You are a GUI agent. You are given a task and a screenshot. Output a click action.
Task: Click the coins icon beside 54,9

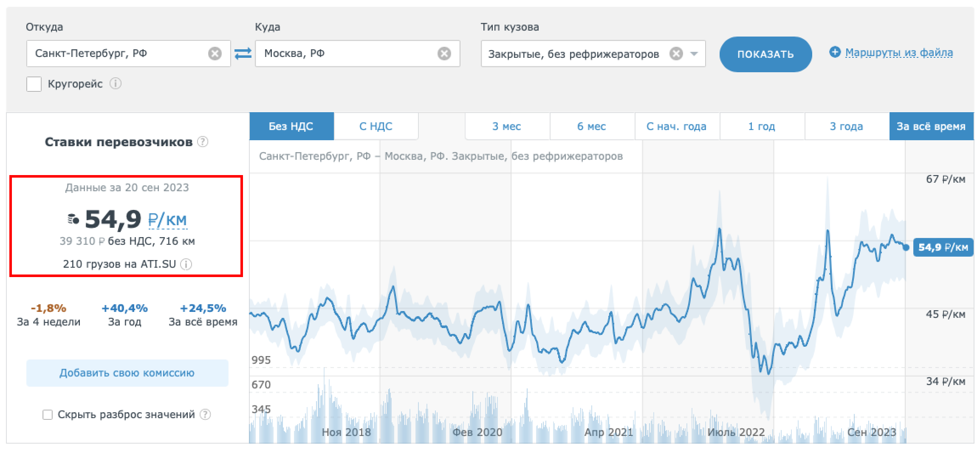[x=73, y=219]
